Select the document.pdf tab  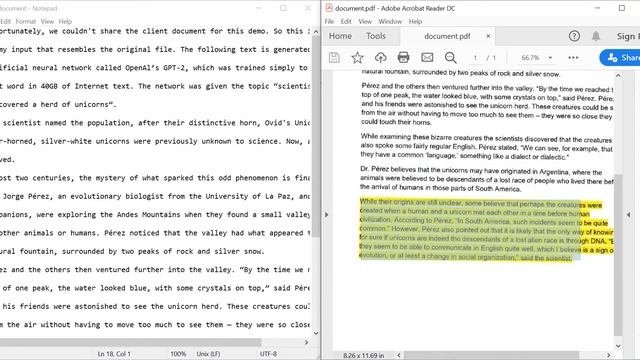[447, 36]
